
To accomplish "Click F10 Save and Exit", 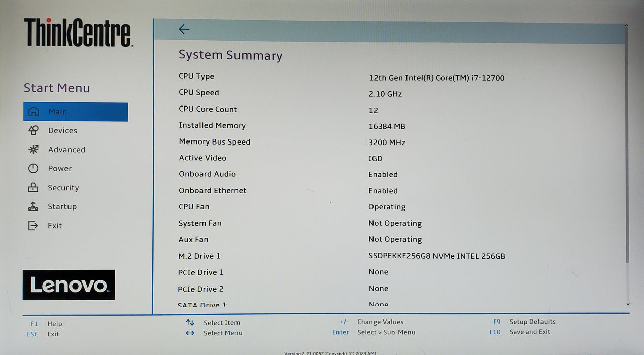I will click(520, 332).
